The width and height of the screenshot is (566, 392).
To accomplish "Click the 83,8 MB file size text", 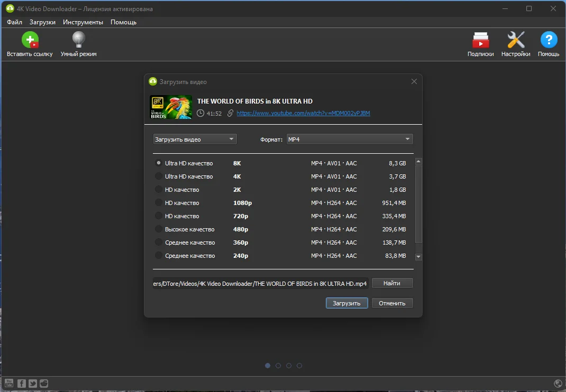I will pos(396,256).
